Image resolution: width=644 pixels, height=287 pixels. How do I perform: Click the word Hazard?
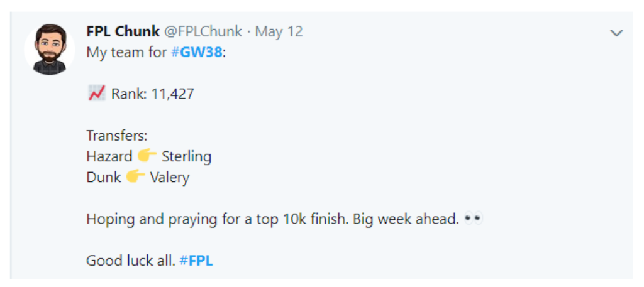[x=109, y=156]
